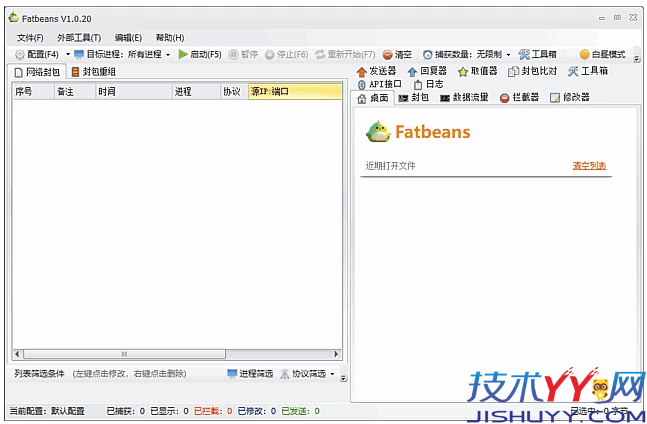This screenshot has width=647, height=424.
Task: Click 当前配置: 默认配置 status text
Action: [x=47, y=411]
